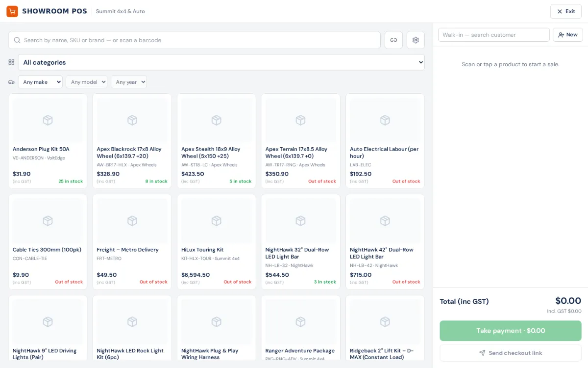Click the NightHawk 32" Light Bar placeholder image
Viewport: 588px width, 368px height.
[300, 221]
